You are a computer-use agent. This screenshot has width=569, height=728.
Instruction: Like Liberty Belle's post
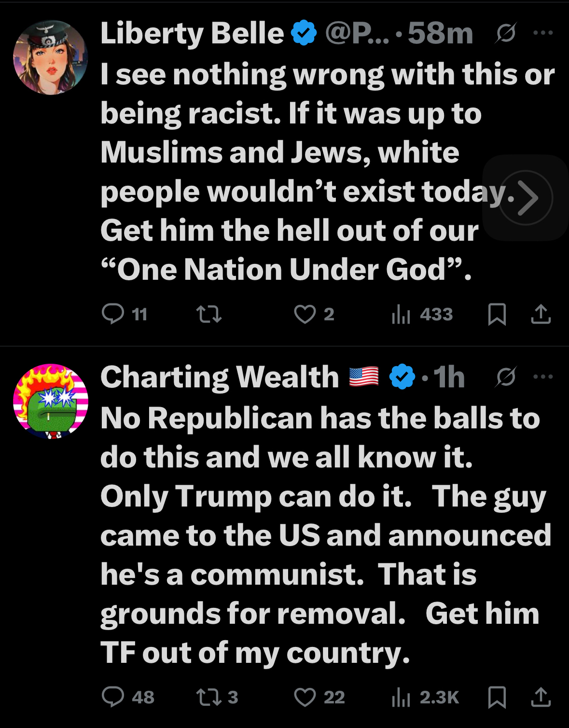pyautogui.click(x=305, y=315)
